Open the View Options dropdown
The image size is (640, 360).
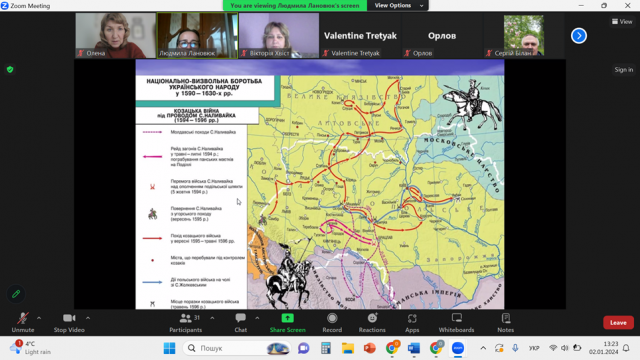coord(398,5)
